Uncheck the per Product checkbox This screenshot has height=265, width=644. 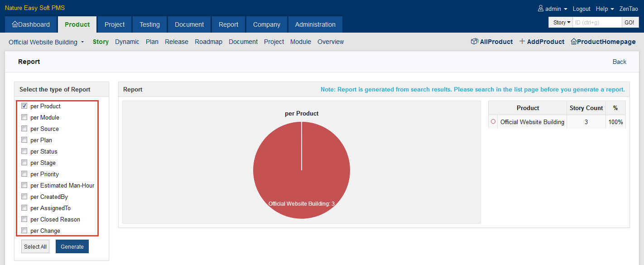[x=24, y=106]
